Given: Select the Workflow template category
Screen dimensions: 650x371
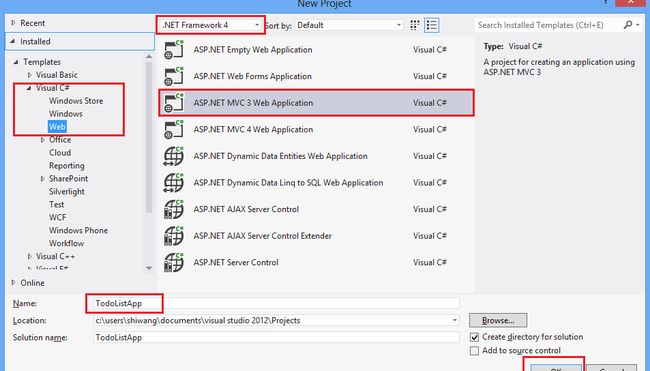Looking at the screenshot, I should (x=66, y=243).
